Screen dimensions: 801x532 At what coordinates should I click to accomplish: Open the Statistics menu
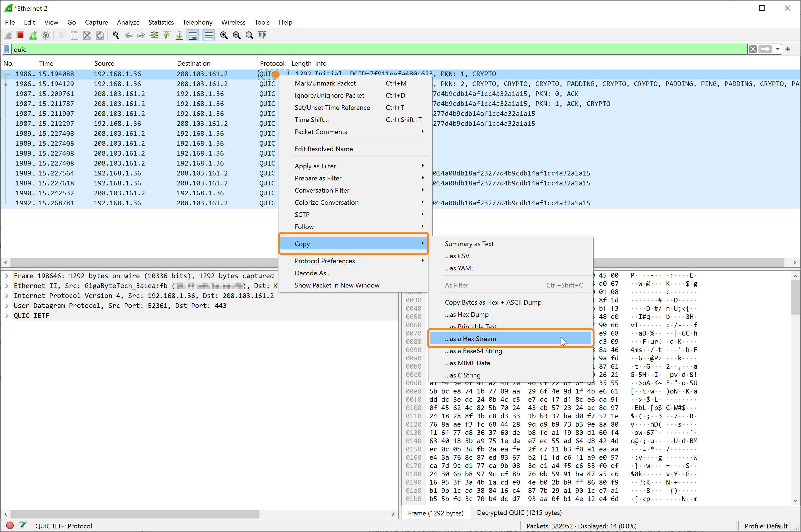tap(161, 22)
